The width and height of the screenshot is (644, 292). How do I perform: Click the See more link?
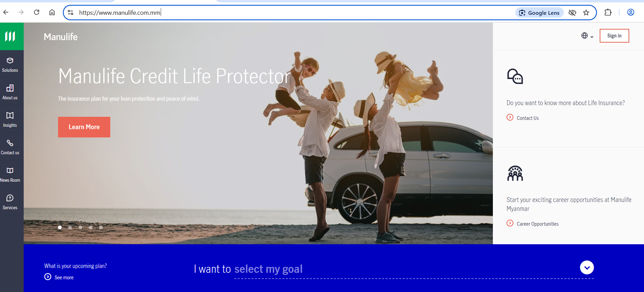click(64, 278)
